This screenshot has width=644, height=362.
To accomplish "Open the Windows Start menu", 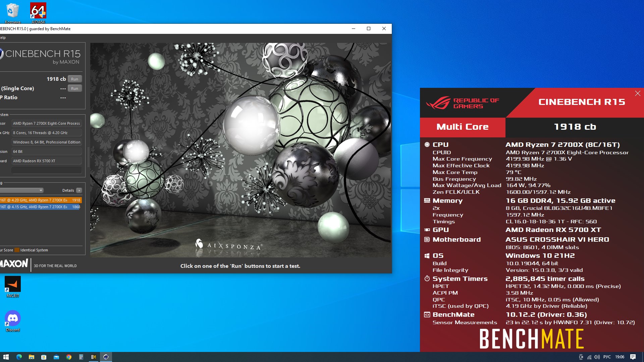I will click(x=6, y=357).
